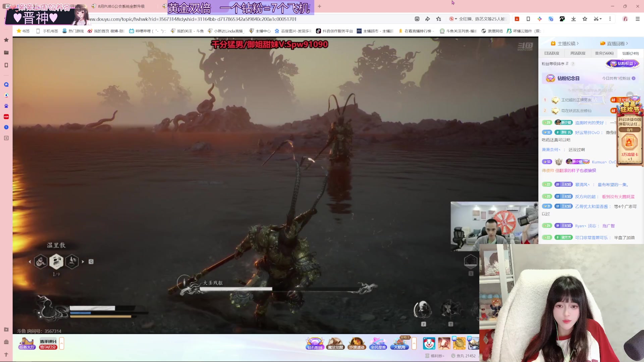Click the sidebar add-plus icon
Screen dimensions: 644x362
[6, 138]
